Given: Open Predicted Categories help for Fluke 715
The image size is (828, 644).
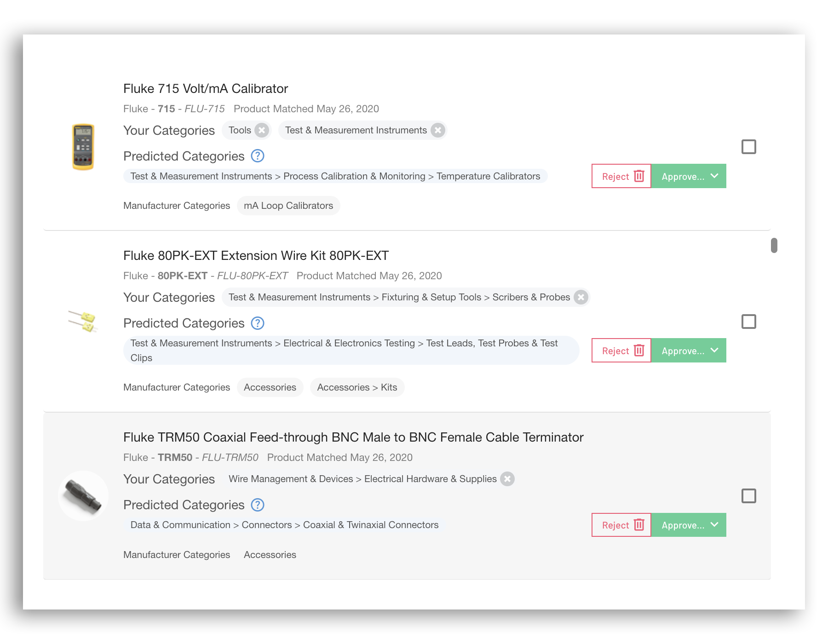Looking at the screenshot, I should [x=258, y=156].
